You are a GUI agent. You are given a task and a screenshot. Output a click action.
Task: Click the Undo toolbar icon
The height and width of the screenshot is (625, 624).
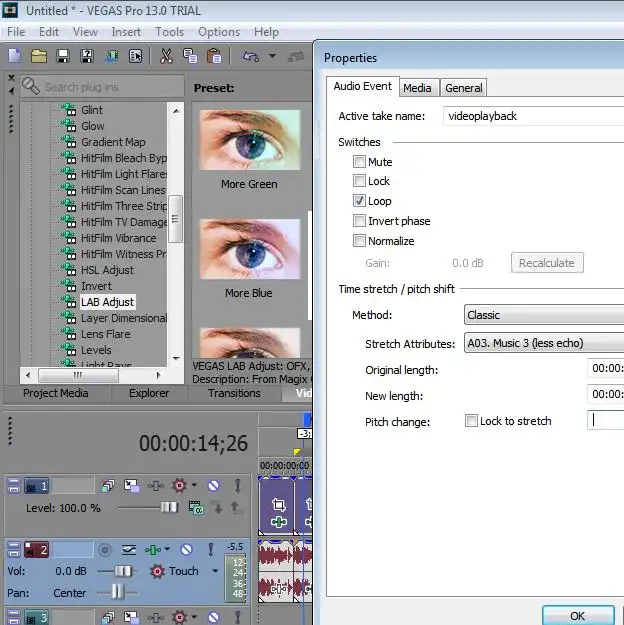click(251, 56)
